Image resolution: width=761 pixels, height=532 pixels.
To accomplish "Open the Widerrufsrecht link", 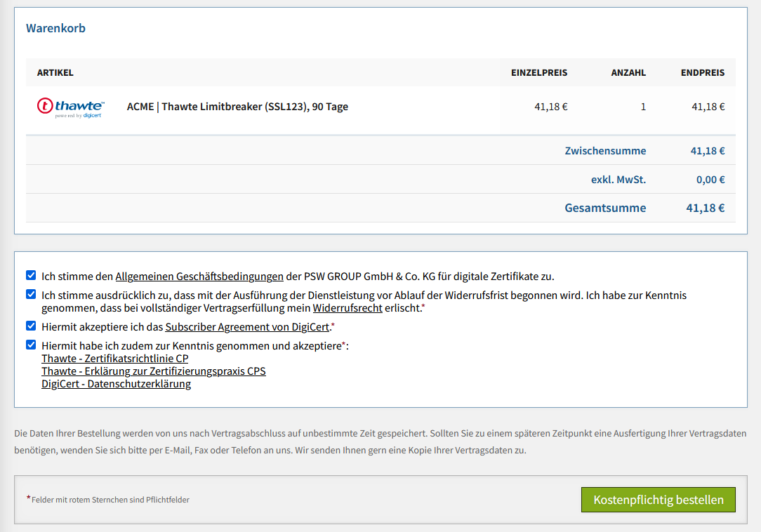I will (x=348, y=308).
